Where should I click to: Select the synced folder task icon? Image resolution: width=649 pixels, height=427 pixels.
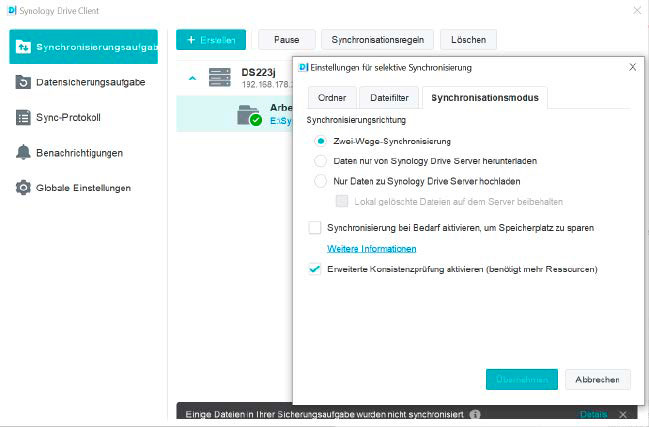tap(249, 115)
